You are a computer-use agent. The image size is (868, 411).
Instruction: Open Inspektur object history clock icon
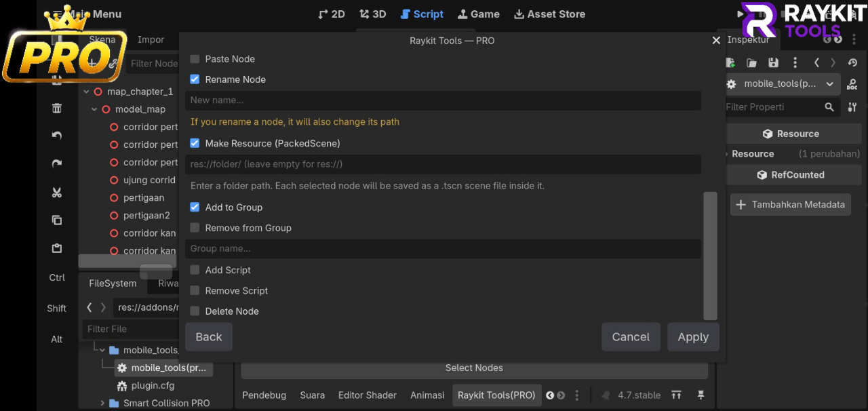point(853,62)
